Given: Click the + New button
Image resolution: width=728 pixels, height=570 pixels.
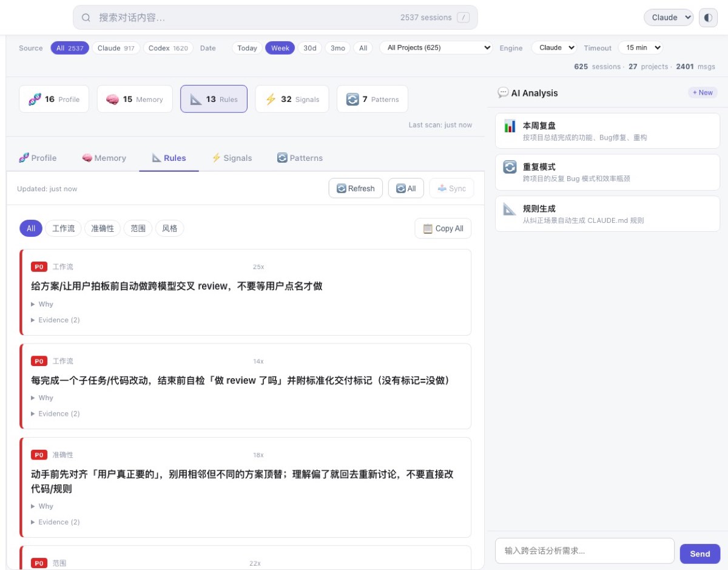Looking at the screenshot, I should (x=703, y=92).
